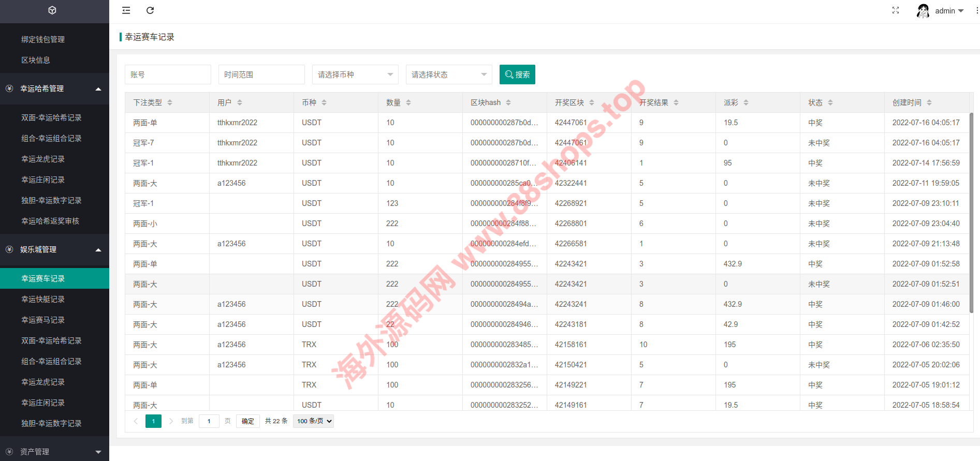Sort table by 派彩 column arrows
This screenshot has height=461, width=980.
746,102
